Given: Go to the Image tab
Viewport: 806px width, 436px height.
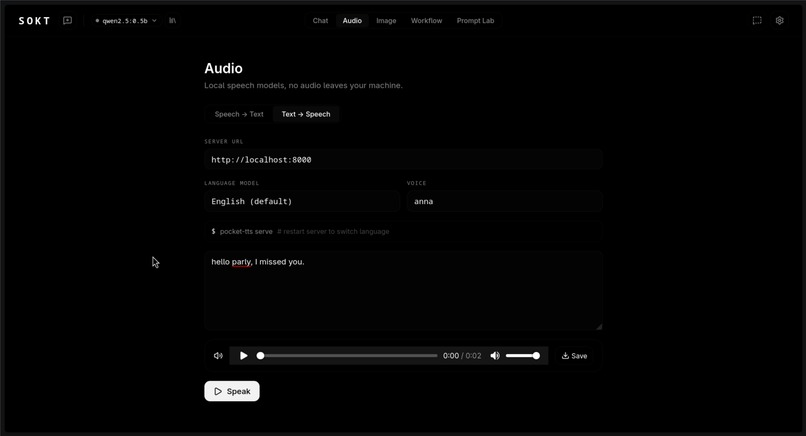Looking at the screenshot, I should pos(386,21).
